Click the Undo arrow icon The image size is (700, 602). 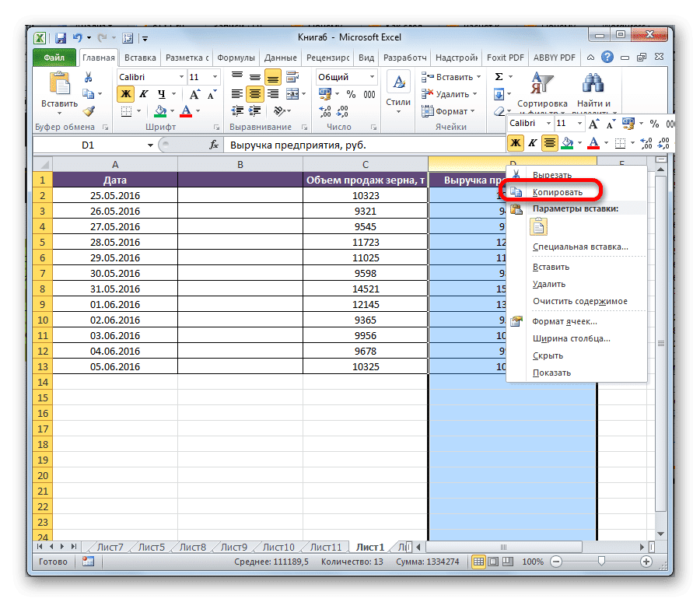click(78, 38)
